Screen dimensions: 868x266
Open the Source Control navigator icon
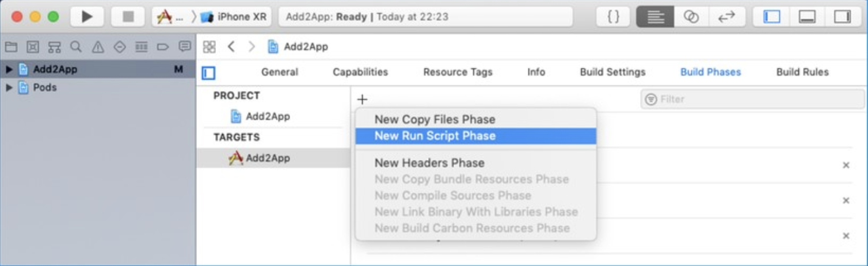click(x=33, y=47)
